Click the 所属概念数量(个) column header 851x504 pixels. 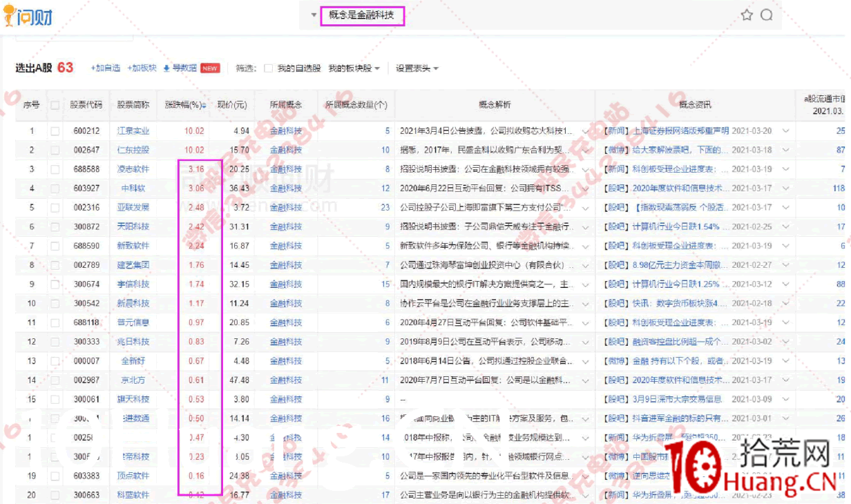click(356, 106)
